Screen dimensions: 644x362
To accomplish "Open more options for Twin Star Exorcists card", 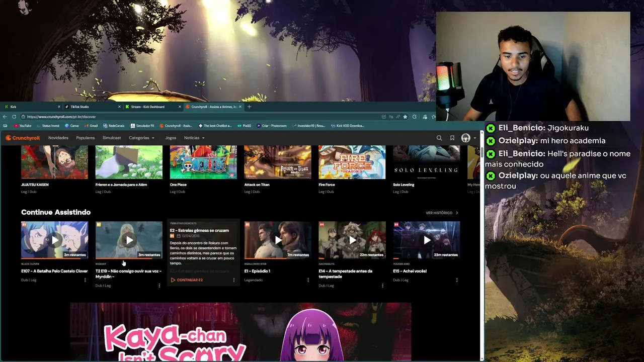I will [x=233, y=280].
